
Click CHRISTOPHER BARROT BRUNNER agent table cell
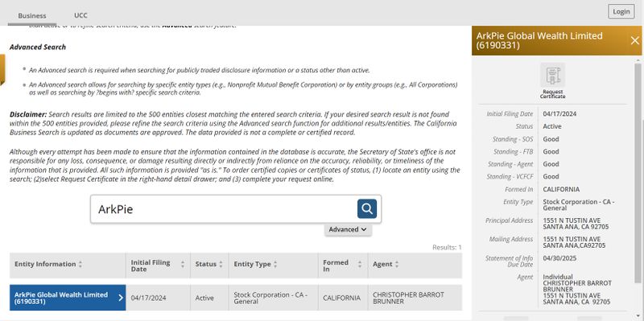tap(415, 298)
